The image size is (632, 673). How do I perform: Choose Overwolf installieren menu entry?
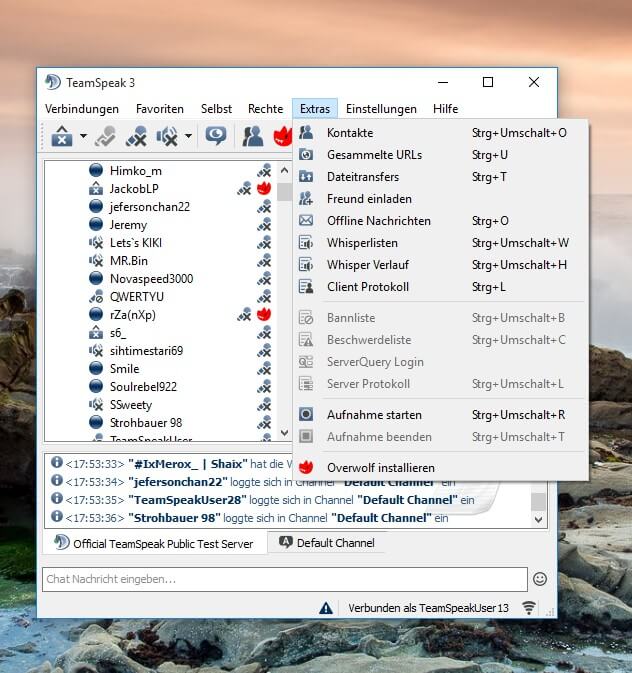tap(441, 467)
